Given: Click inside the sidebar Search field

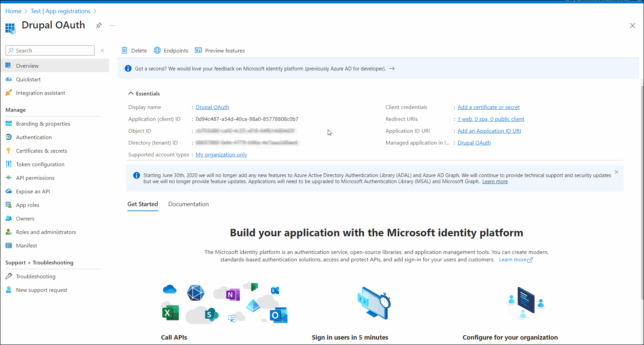Looking at the screenshot, I should (x=49, y=50).
